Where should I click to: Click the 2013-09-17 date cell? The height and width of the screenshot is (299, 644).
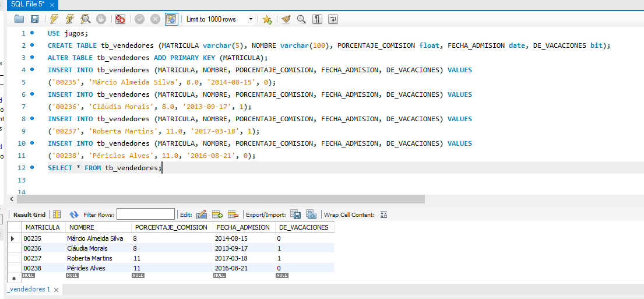point(244,248)
